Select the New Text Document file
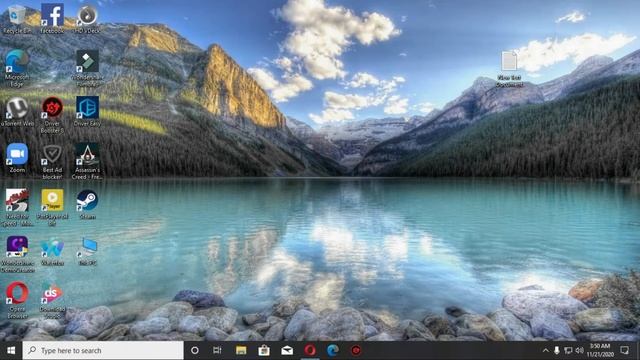This screenshot has height=360, width=640. 509,69
